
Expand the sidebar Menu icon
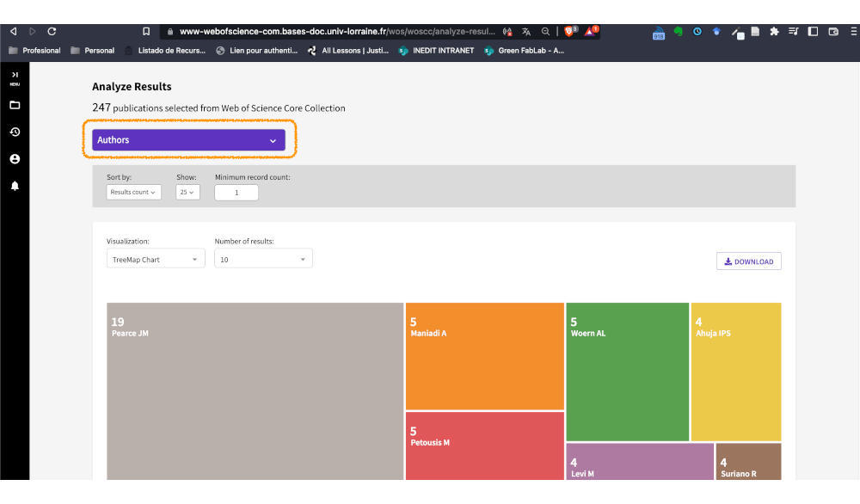tap(15, 78)
